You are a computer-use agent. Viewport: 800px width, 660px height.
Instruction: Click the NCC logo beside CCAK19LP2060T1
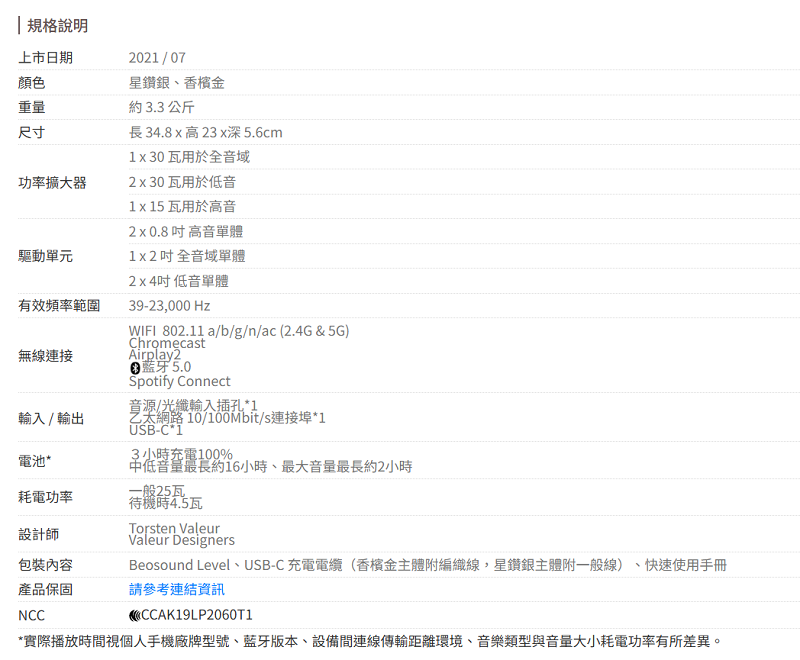tap(134, 615)
